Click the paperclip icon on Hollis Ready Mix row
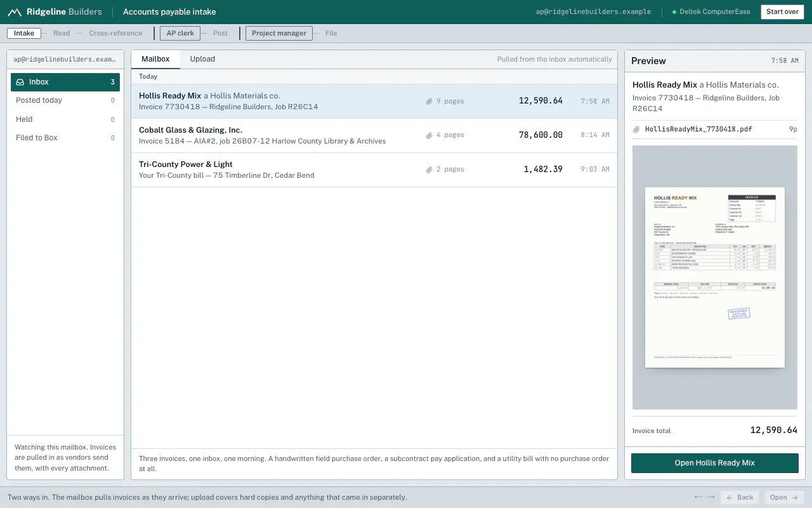Image resolution: width=812 pixels, height=508 pixels. point(429,102)
